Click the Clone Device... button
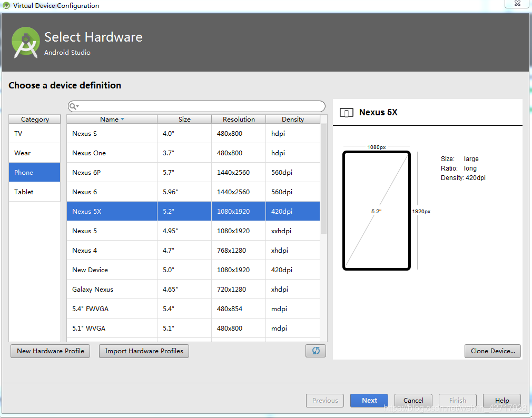This screenshot has width=532, height=418. (x=492, y=351)
